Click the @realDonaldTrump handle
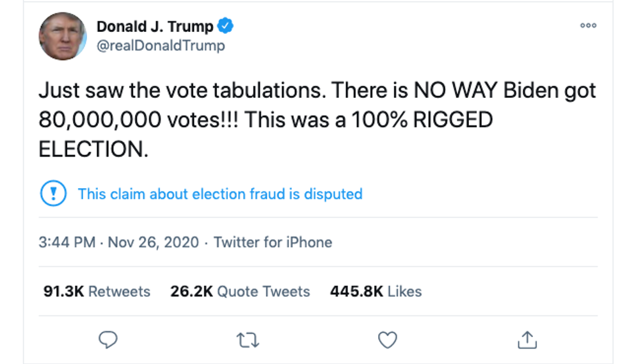Viewport: 627px width, 364px height. [x=161, y=45]
